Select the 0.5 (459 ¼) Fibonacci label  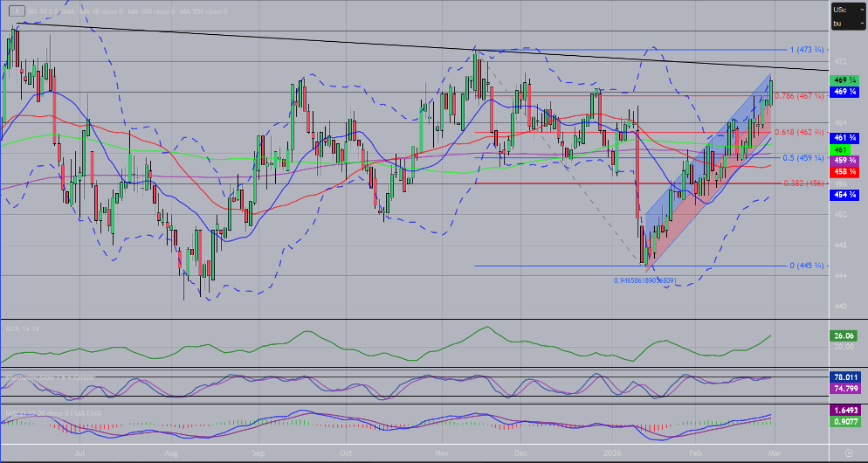[803, 158]
